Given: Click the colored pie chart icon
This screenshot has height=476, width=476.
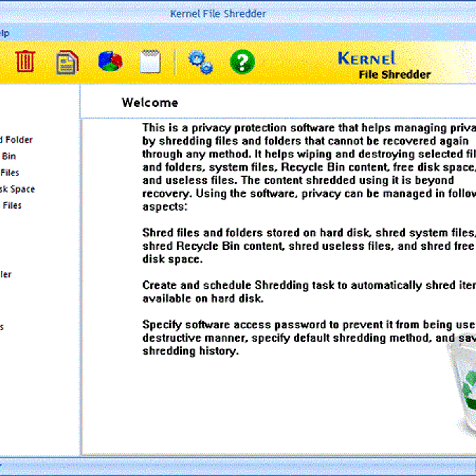Looking at the screenshot, I should pyautogui.click(x=110, y=62).
